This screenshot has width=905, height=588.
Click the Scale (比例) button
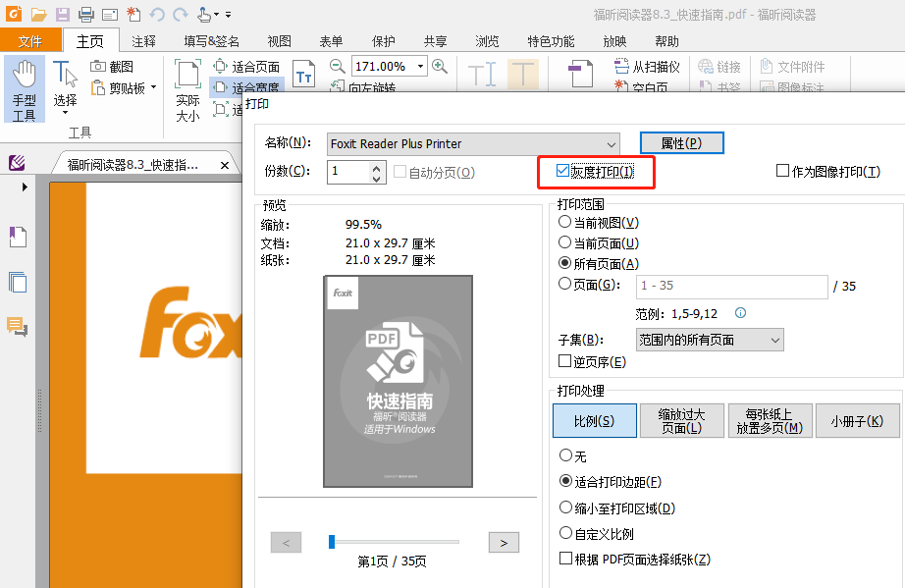click(595, 421)
